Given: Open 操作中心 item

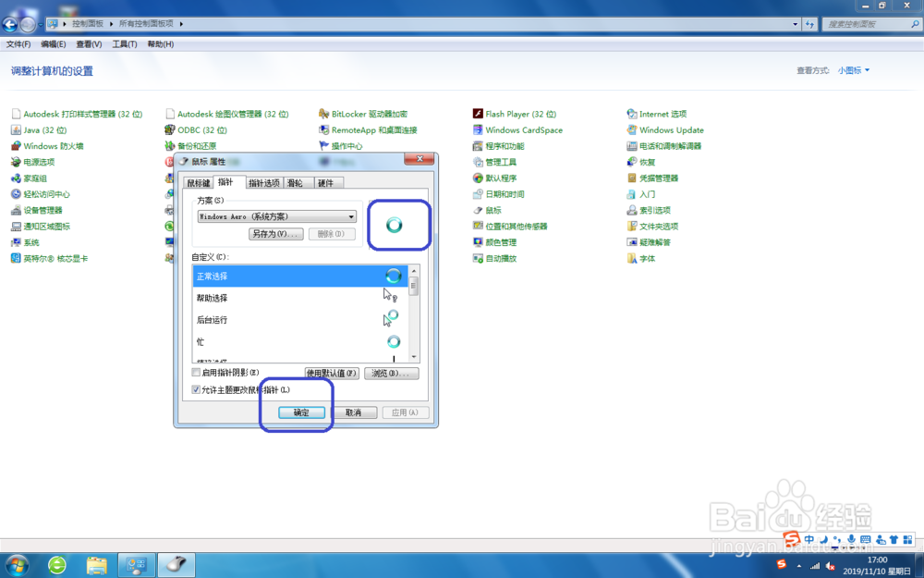Looking at the screenshot, I should click(x=341, y=146).
